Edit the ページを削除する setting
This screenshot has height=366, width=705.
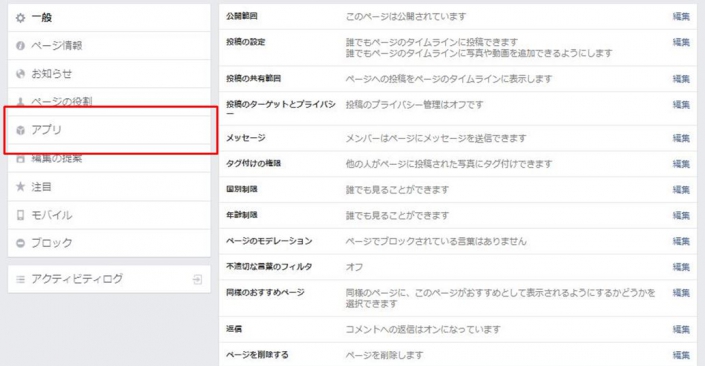point(681,355)
